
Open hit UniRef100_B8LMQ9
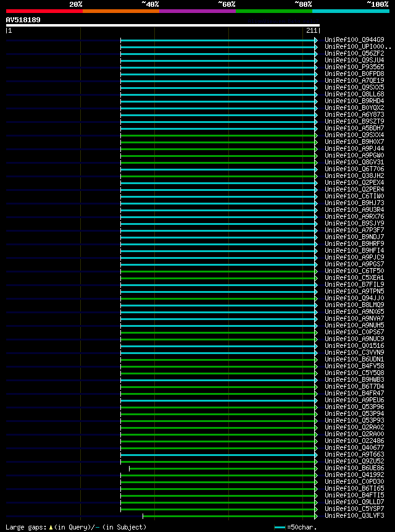(354, 305)
